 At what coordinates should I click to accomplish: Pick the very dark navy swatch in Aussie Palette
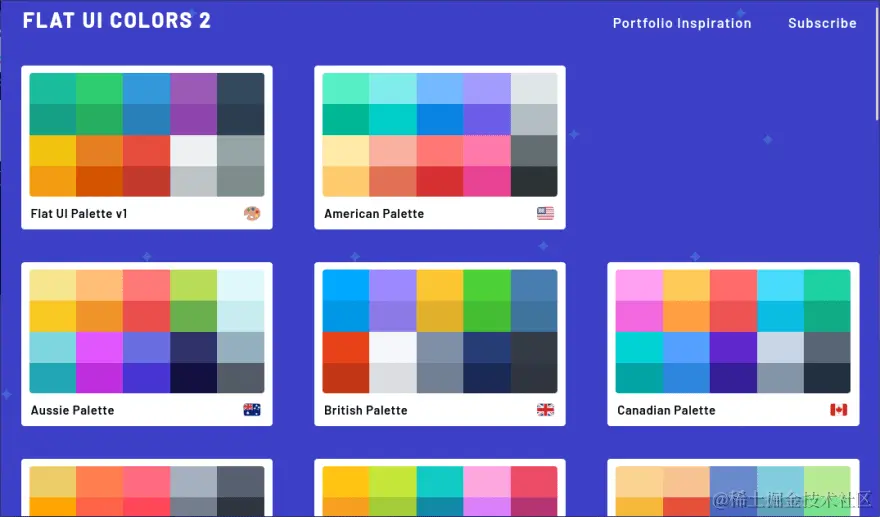(x=194, y=378)
